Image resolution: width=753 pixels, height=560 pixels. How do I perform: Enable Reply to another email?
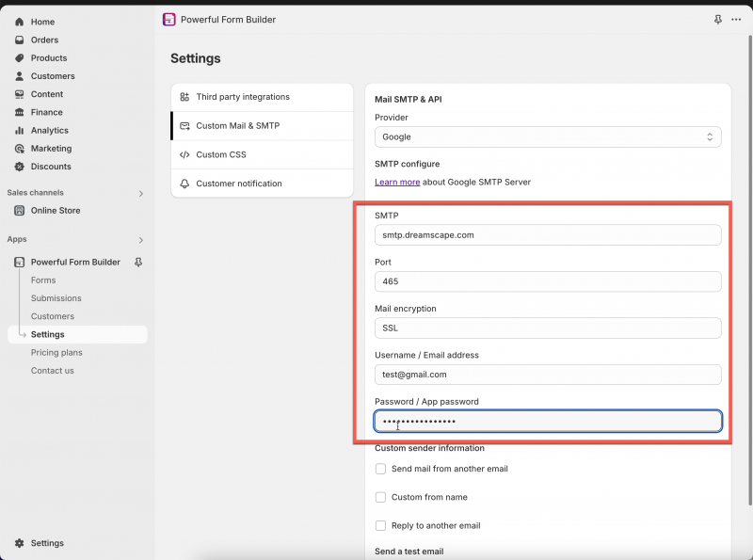coord(380,526)
